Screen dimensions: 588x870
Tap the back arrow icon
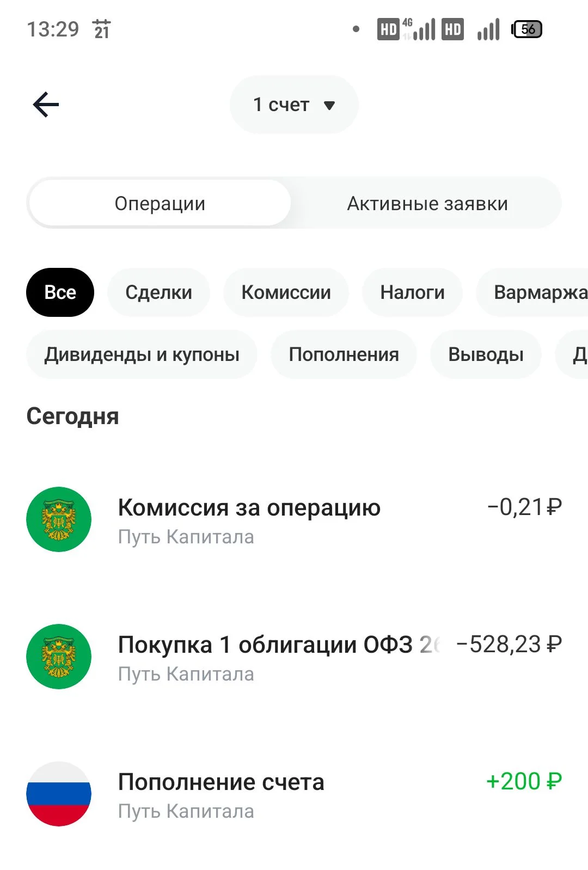pyautogui.click(x=46, y=105)
